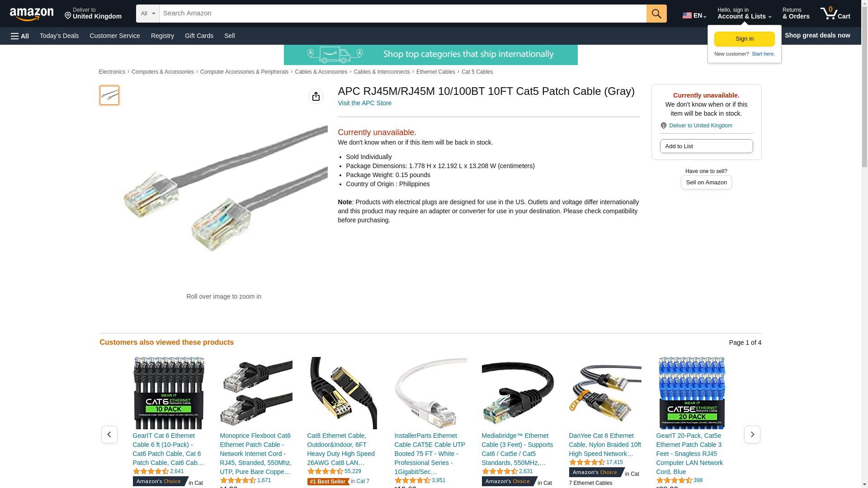The height and width of the screenshot is (488, 868).
Task: Open the share icon on product image
Action: pos(316,96)
